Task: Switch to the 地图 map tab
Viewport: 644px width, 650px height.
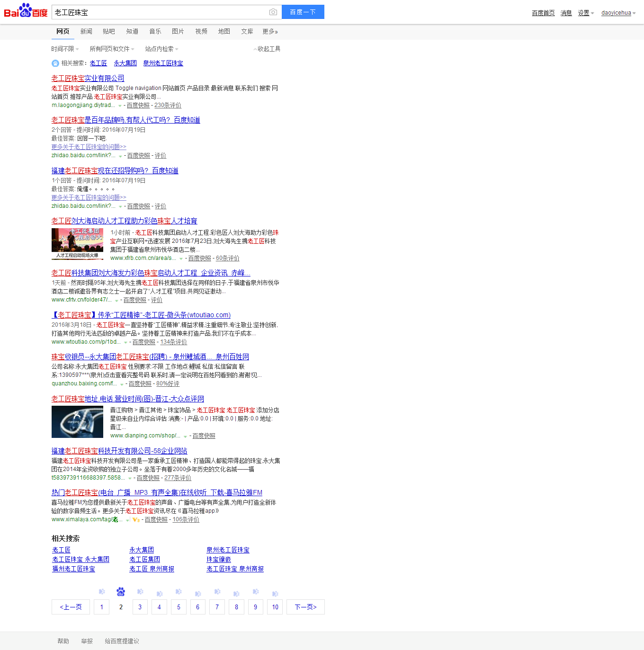Action: (224, 31)
